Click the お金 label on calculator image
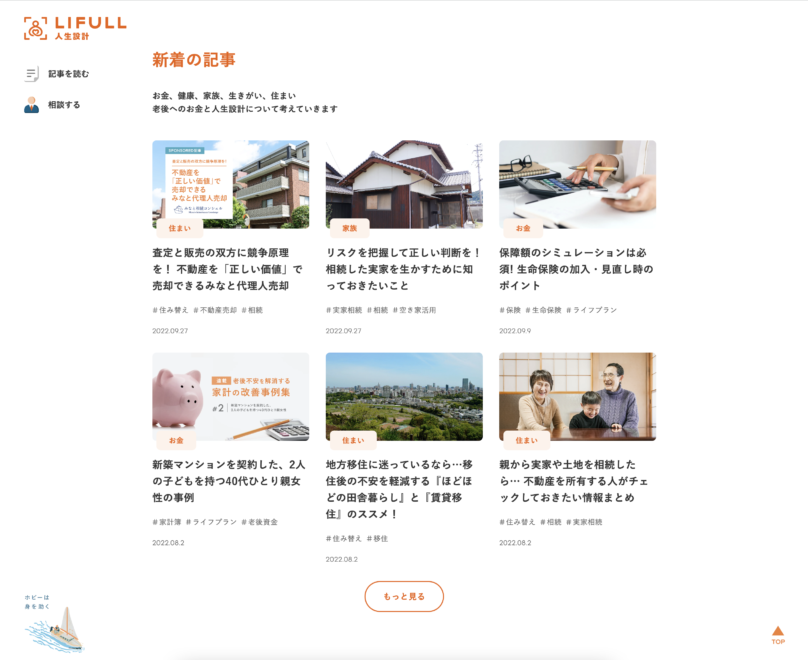The width and height of the screenshot is (808, 660). (523, 228)
